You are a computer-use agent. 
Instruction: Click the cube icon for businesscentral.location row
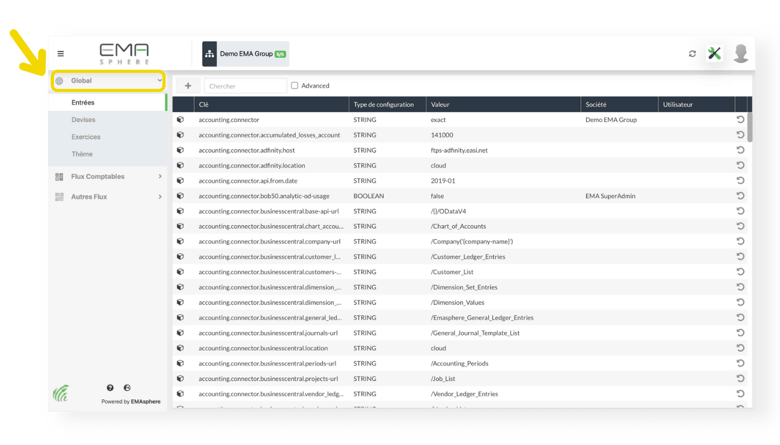tap(180, 348)
